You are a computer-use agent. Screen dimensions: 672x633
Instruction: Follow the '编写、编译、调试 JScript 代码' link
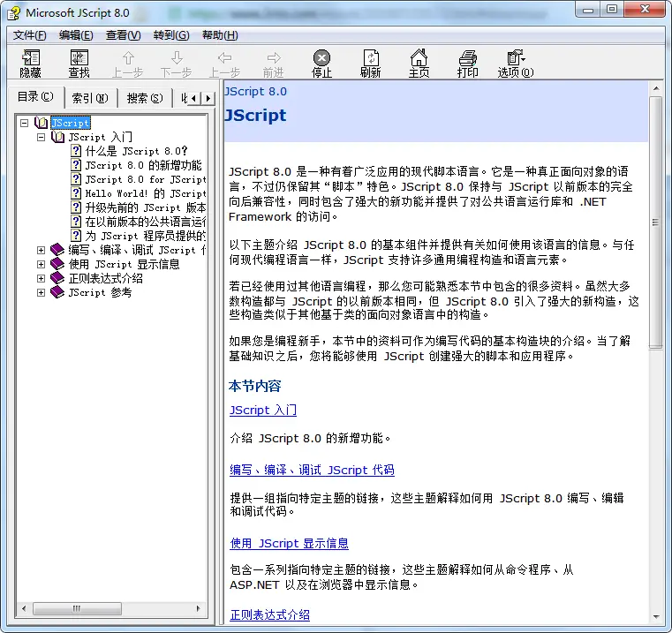click(312, 471)
